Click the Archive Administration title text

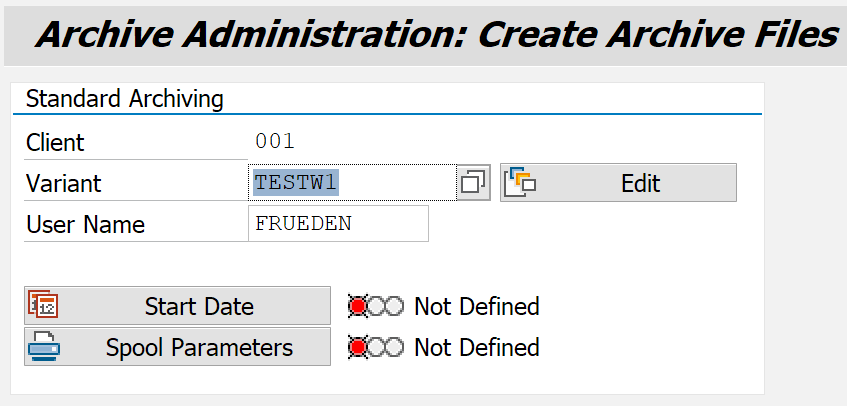tap(435, 34)
